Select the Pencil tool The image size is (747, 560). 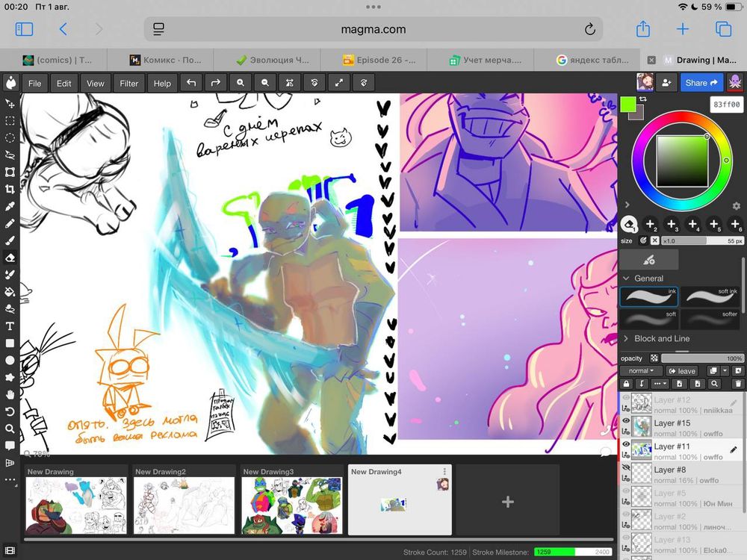pyautogui.click(x=10, y=223)
